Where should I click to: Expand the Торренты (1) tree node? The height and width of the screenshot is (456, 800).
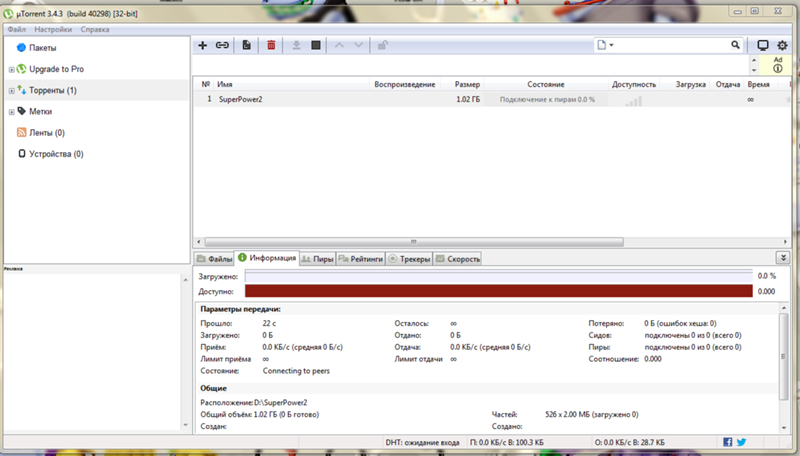pyautogui.click(x=11, y=91)
